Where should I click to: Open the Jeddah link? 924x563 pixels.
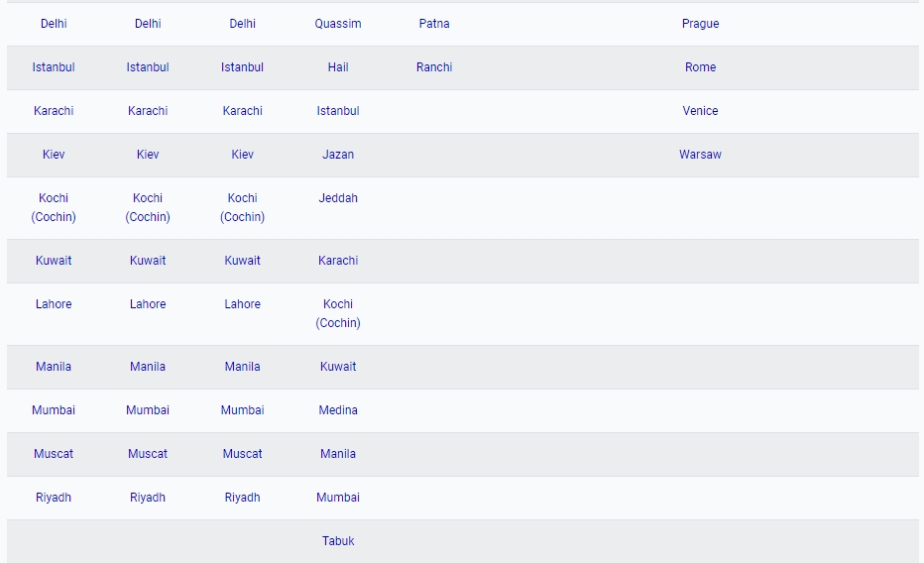pyautogui.click(x=338, y=198)
